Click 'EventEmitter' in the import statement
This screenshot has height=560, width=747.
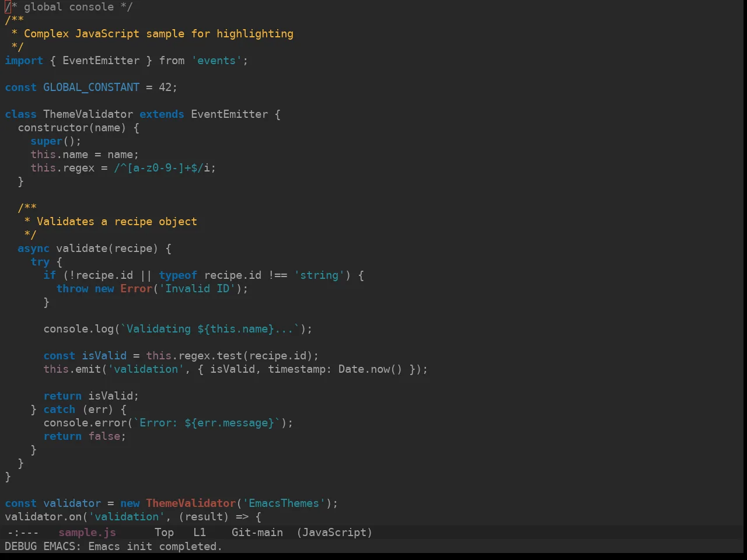point(101,61)
